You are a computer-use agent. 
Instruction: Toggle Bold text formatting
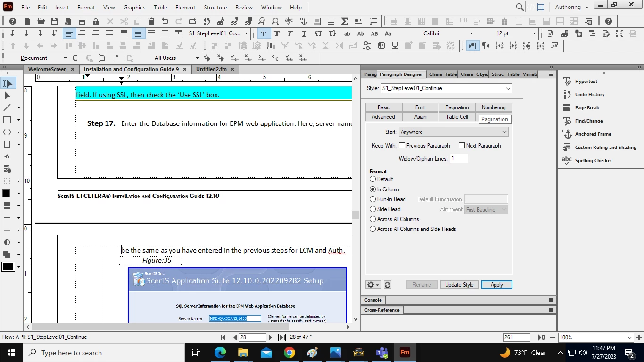click(x=277, y=33)
